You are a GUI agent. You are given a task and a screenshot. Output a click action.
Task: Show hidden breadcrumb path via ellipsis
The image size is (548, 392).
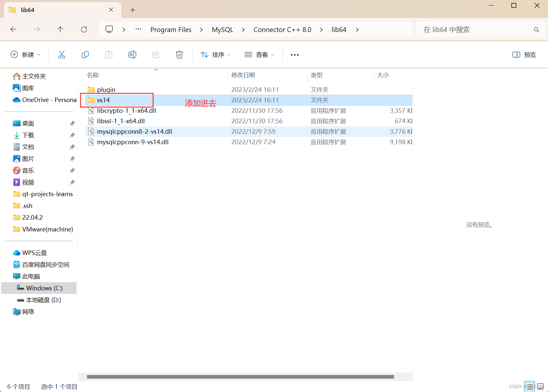click(x=139, y=29)
